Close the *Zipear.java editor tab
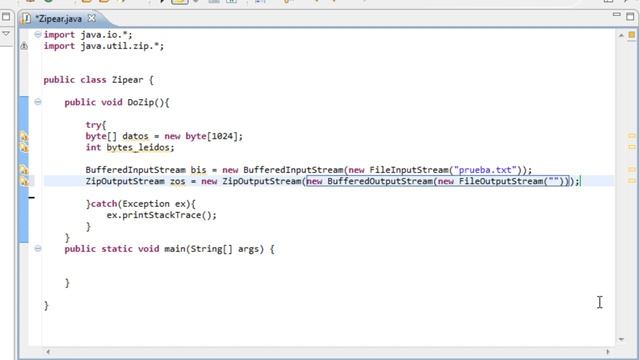This screenshot has height=360, width=640. 92,18
